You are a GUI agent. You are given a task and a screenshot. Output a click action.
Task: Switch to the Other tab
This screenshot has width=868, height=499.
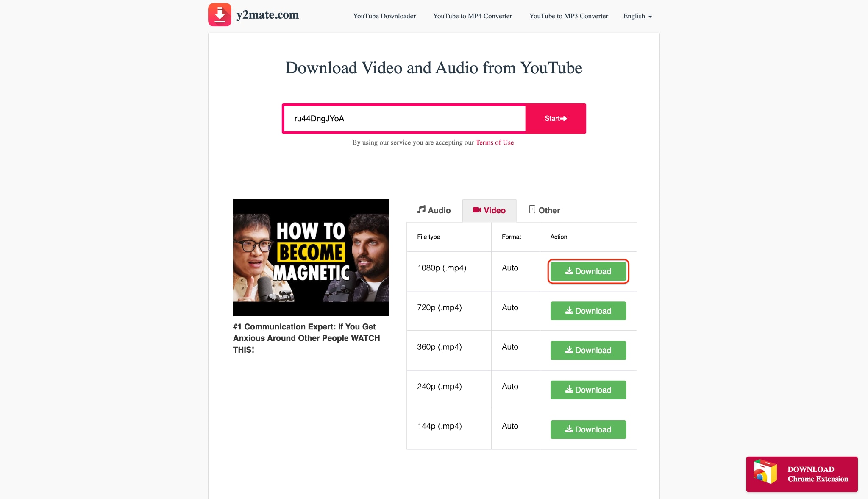[x=545, y=210]
